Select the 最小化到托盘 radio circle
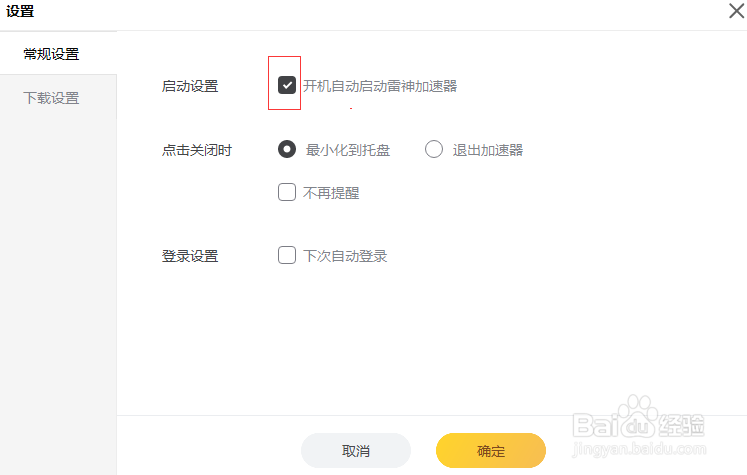747x475 pixels. click(x=287, y=150)
